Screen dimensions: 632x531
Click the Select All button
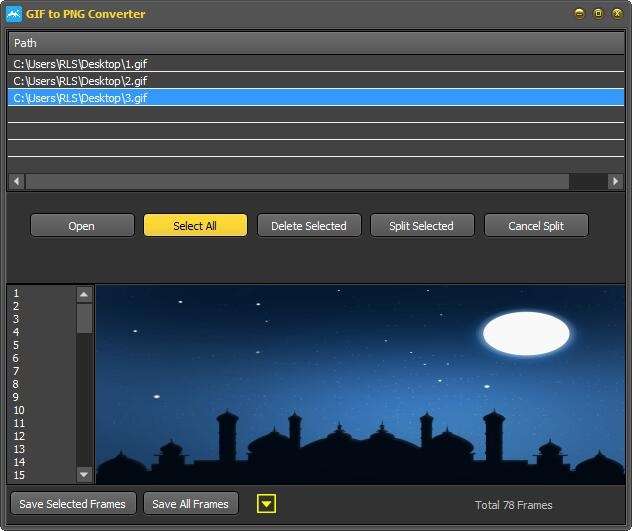point(195,225)
